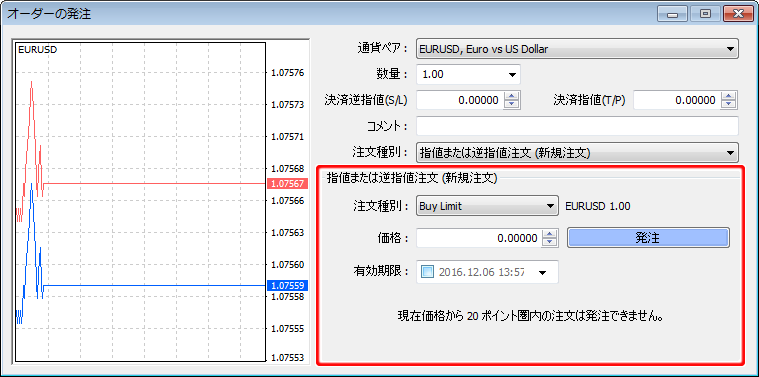Image resolution: width=759 pixels, height=377 pixels.
Task: Close the オーダーの発注 window
Action: (739, 14)
